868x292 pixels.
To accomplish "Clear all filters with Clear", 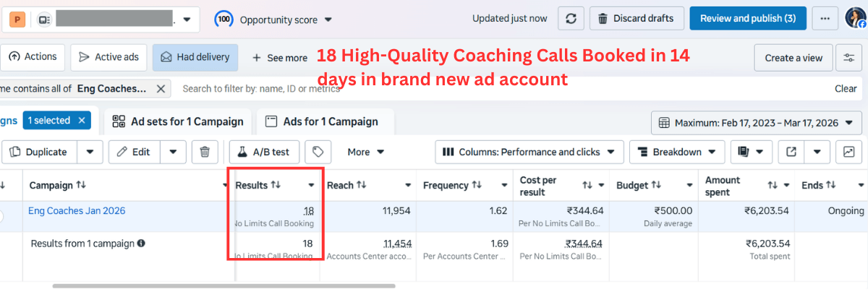I will click(x=846, y=89).
